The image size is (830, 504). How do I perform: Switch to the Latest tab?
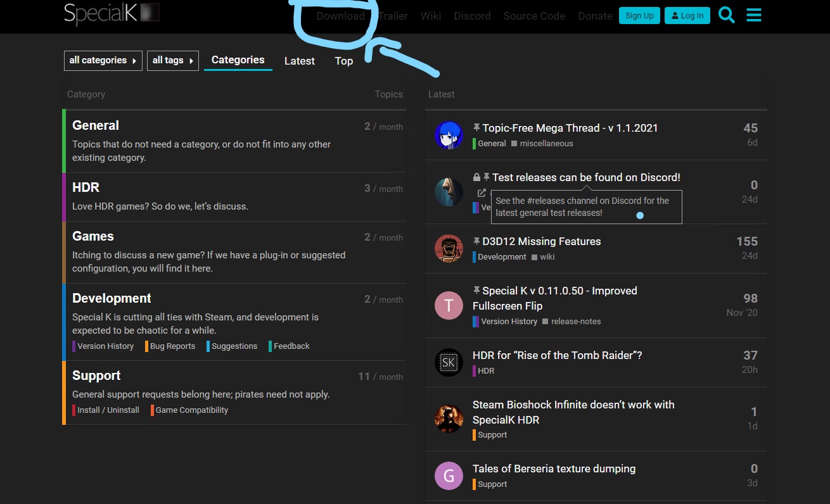(x=299, y=61)
